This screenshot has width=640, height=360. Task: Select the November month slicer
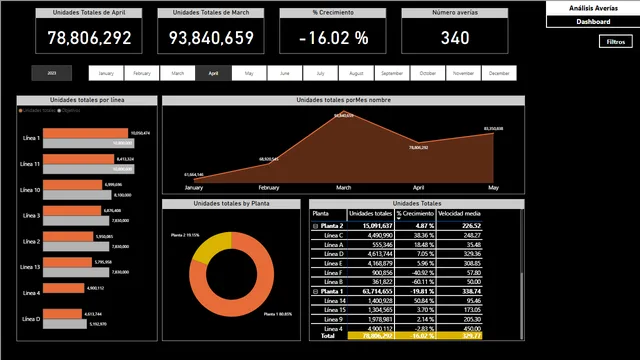463,73
